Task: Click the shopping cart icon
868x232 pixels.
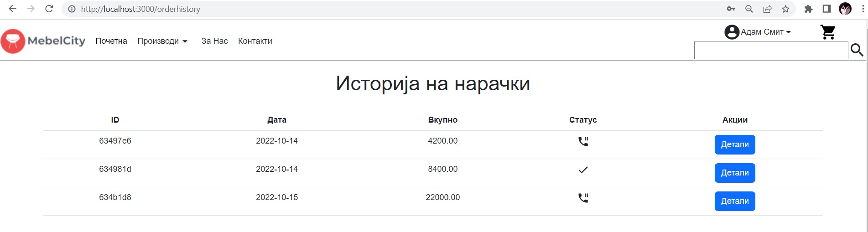Action: [x=827, y=32]
